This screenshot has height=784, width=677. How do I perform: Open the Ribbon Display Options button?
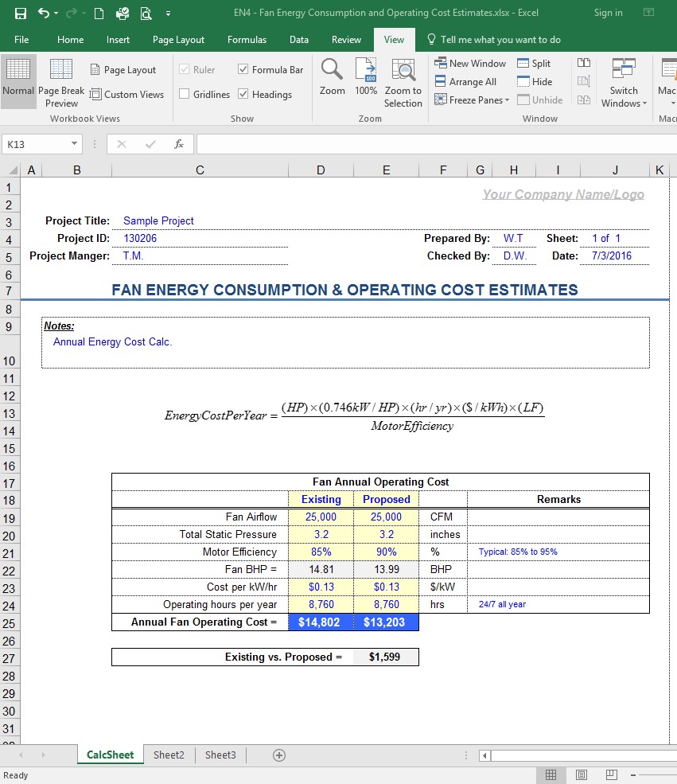[648, 13]
